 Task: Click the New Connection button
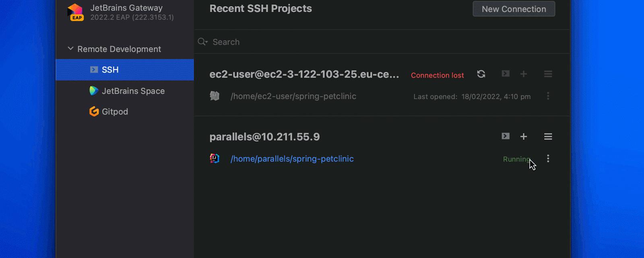(514, 9)
